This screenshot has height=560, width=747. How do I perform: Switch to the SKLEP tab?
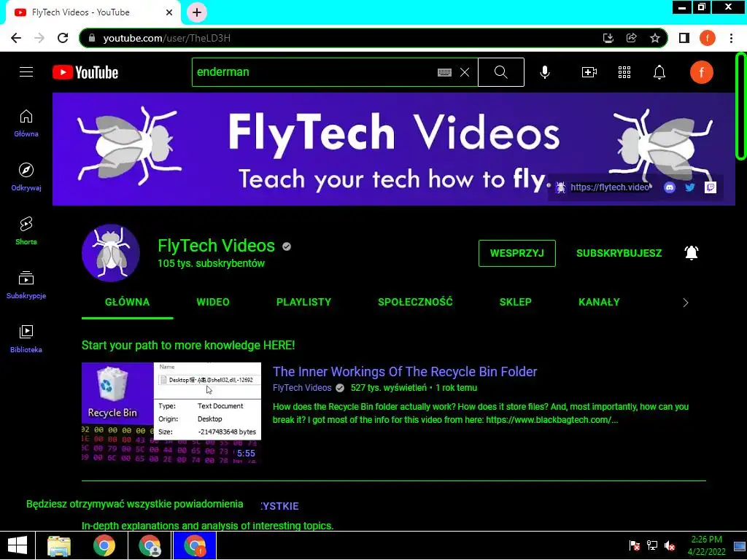[x=516, y=303]
